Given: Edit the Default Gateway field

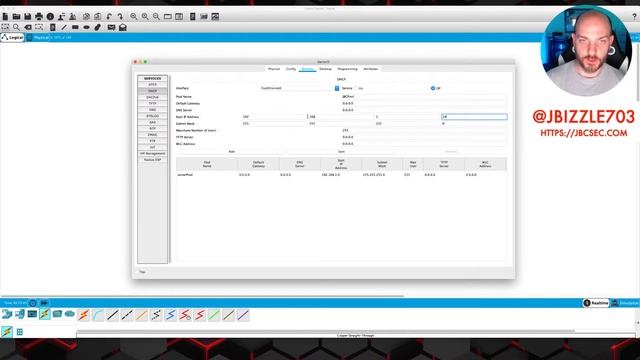Looking at the screenshot, I should [424, 104].
